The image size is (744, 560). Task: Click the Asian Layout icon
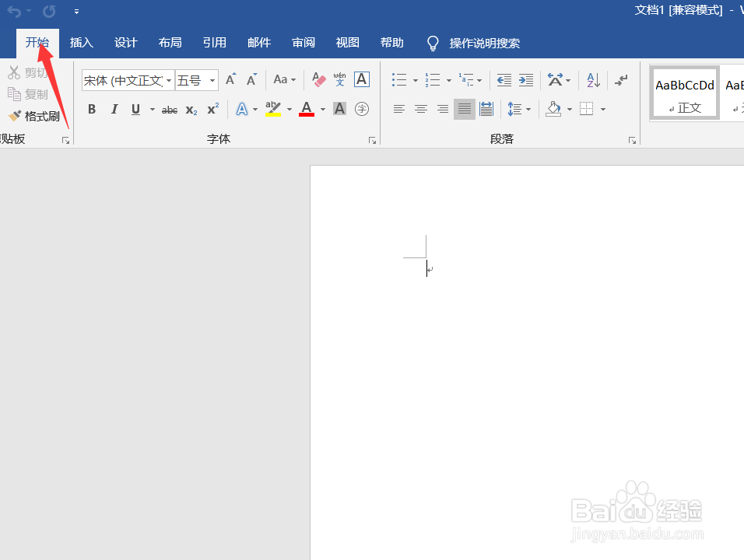pyautogui.click(x=555, y=79)
